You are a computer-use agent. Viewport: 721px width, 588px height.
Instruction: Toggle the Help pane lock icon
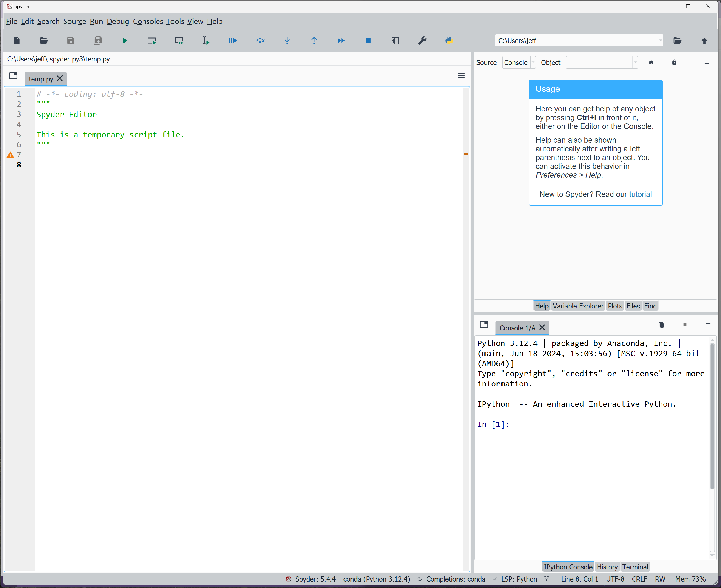(x=674, y=62)
